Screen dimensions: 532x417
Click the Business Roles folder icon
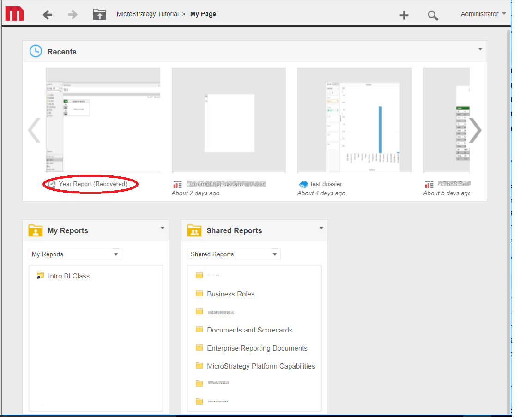(199, 294)
